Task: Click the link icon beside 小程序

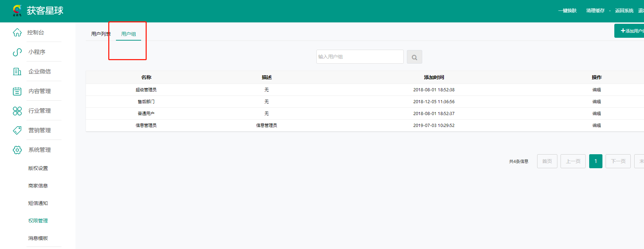Action: pos(17,52)
